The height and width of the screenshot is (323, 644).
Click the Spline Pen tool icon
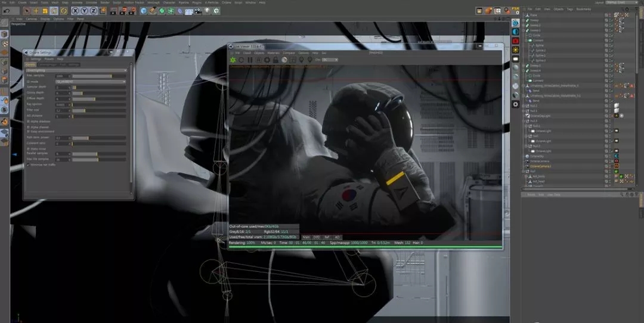(153, 11)
